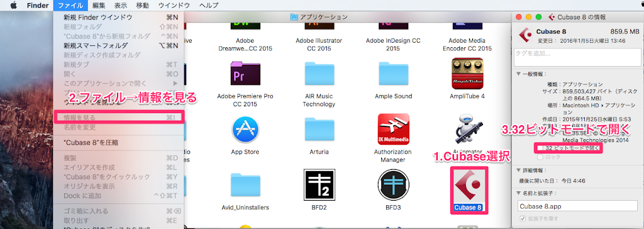This screenshot has height=229, width=644.
Task: Close the Cubase 8 info window
Action: click(x=519, y=17)
